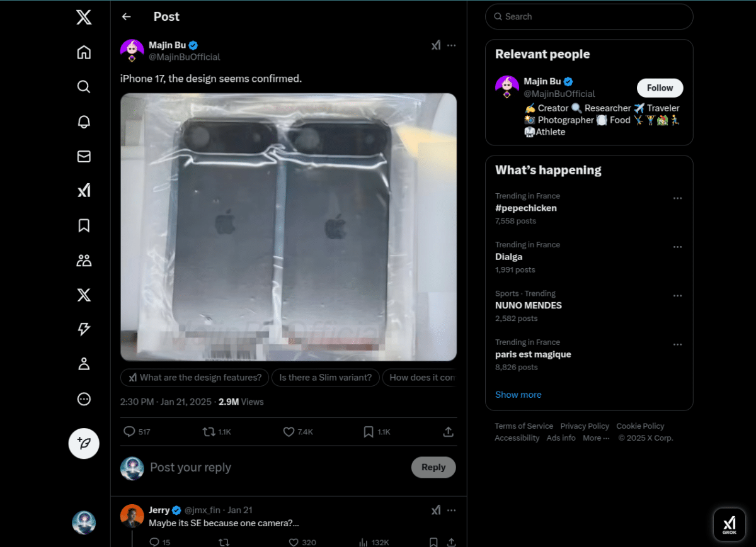Open more options on Majin Bu's post
The image size is (756, 547).
click(451, 45)
